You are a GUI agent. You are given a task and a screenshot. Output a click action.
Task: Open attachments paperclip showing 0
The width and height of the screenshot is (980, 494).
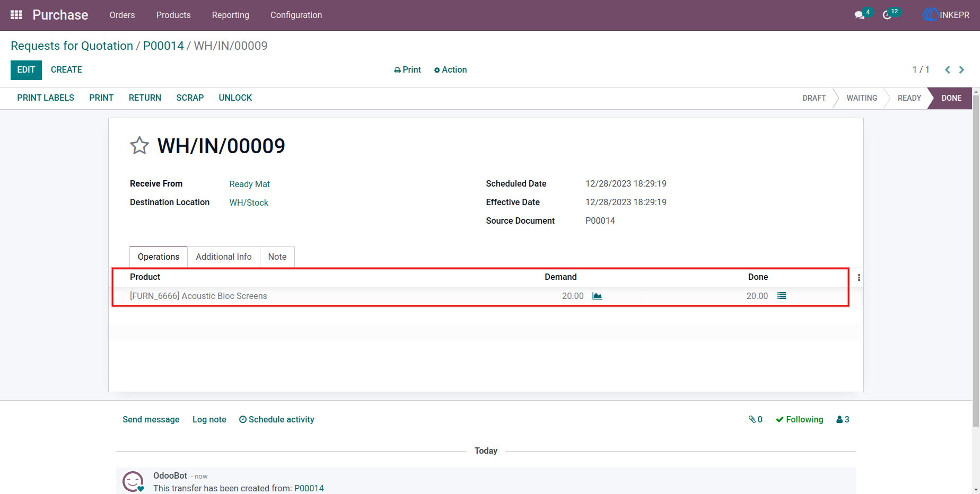pyautogui.click(x=755, y=419)
